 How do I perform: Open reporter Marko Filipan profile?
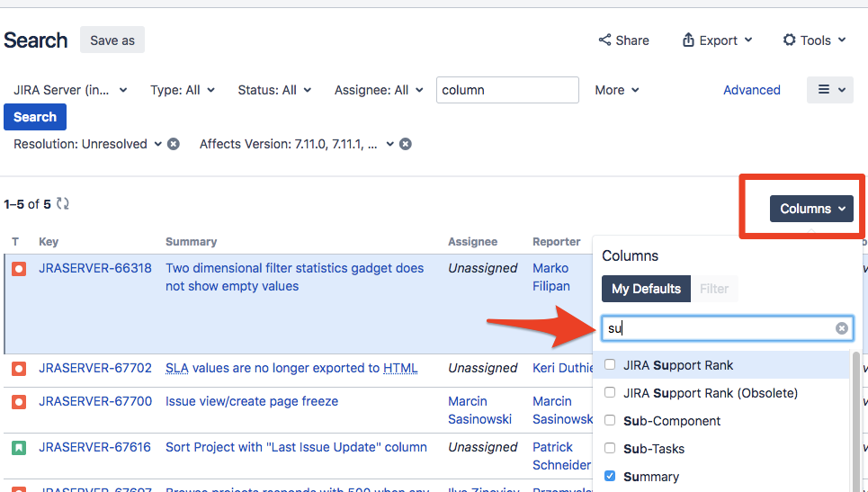click(x=551, y=277)
